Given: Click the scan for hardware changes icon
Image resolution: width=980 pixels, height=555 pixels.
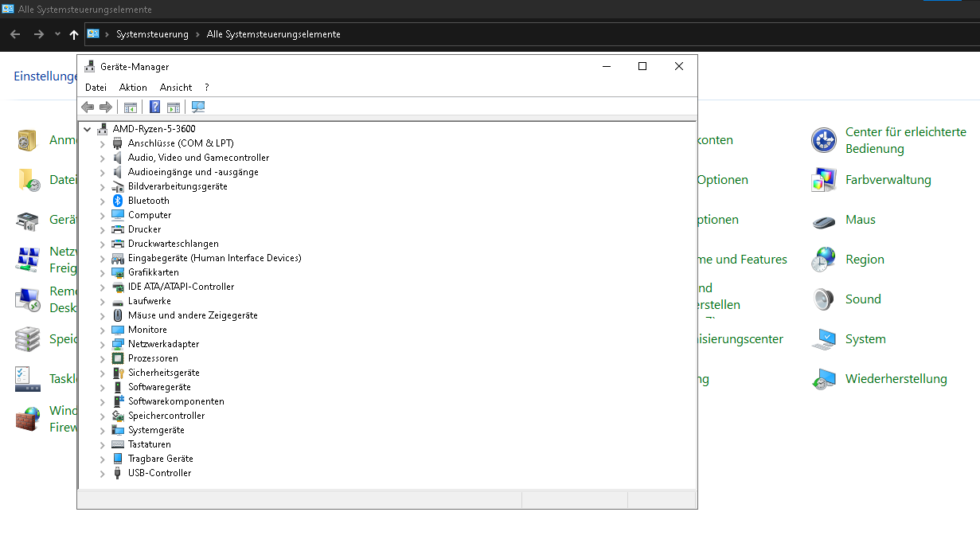Looking at the screenshot, I should (199, 107).
